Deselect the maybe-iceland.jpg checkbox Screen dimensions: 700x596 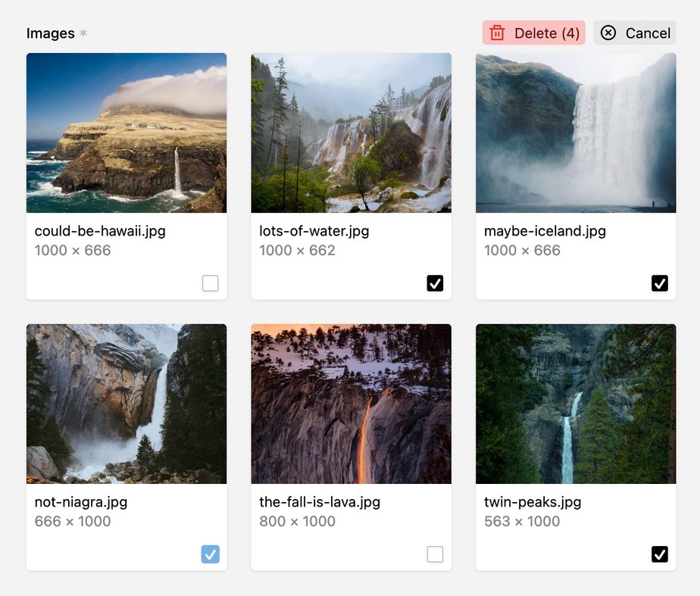tap(660, 283)
